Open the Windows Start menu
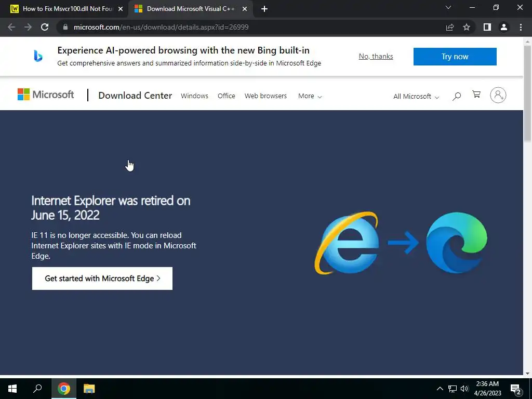532x399 pixels. pos(12,389)
